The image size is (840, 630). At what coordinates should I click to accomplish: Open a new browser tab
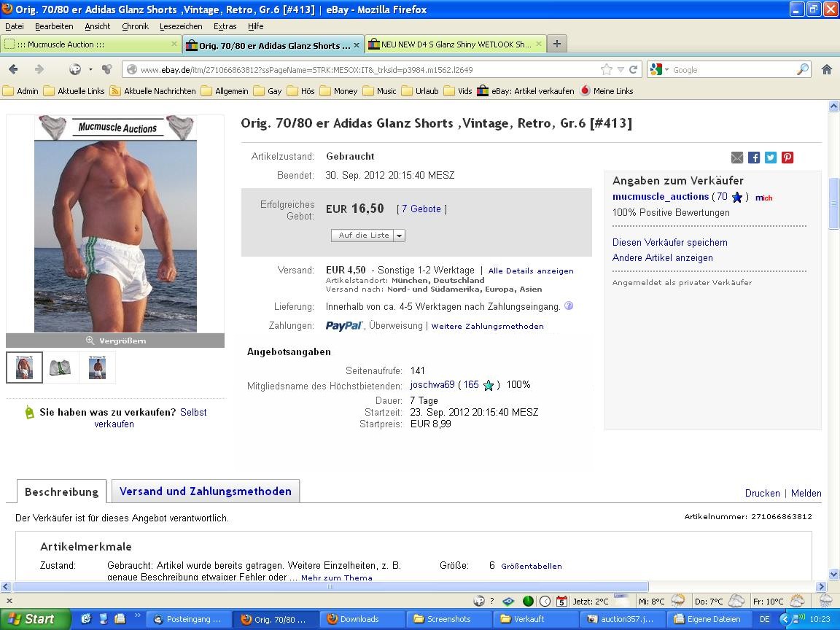(556, 44)
